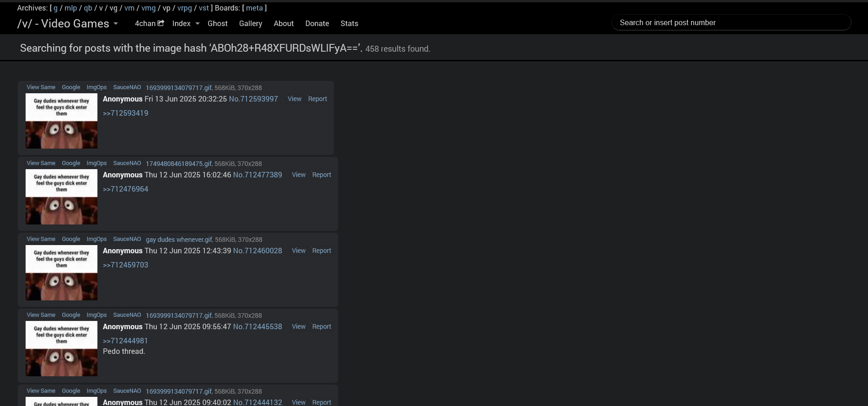Open the vmg archive link
The image size is (868, 406).
pos(148,8)
